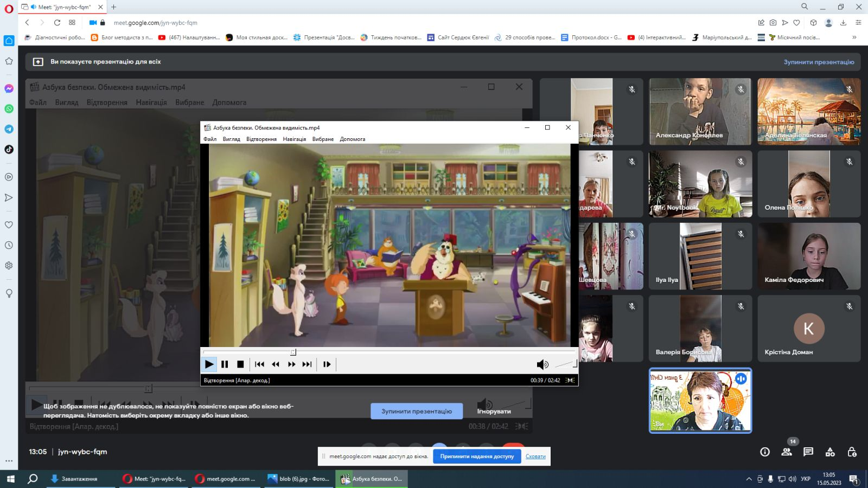Screen dimensions: 868x488
Task: Go back with the browser back arrow
Action: 27,23
